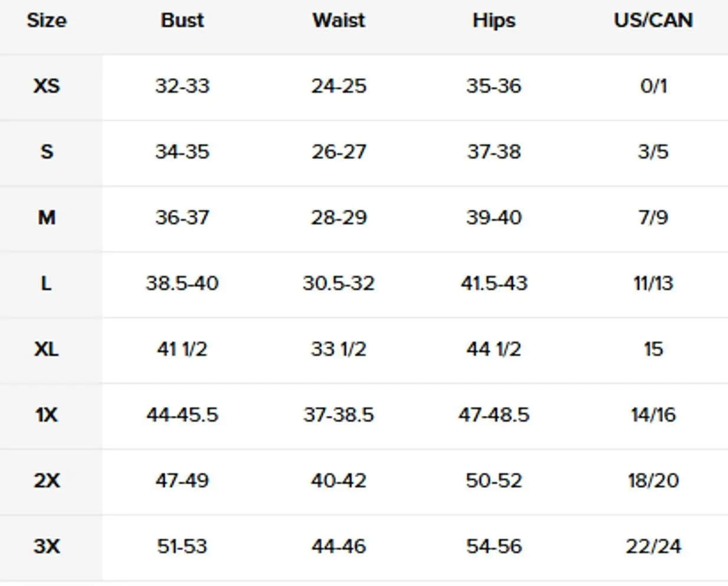Select the 11/13 US/CAN size cell
Image resolution: width=728 pixels, height=586 pixels.
click(x=653, y=284)
